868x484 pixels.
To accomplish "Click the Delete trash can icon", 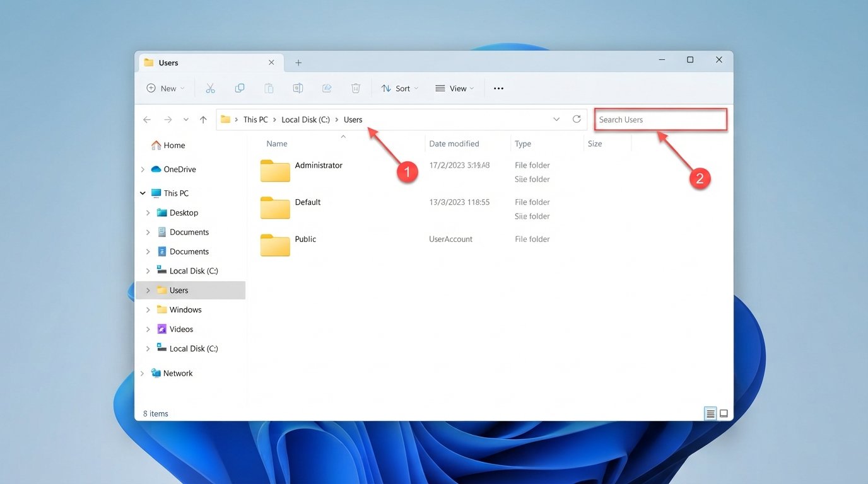I will [356, 88].
